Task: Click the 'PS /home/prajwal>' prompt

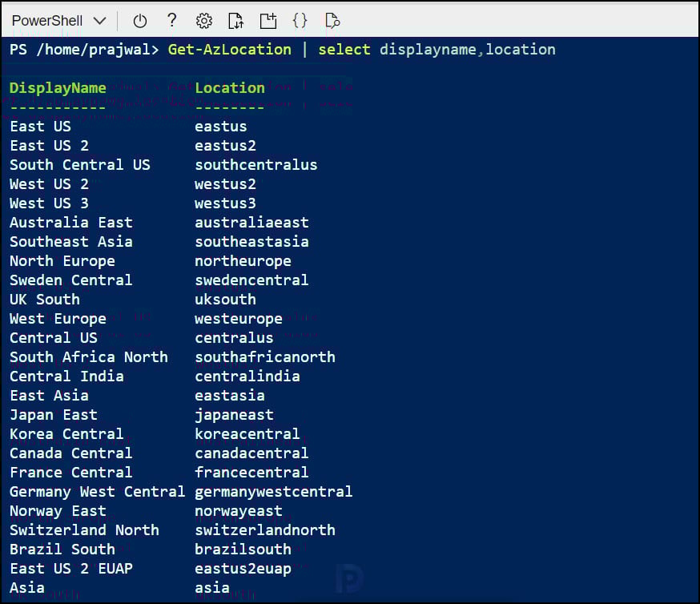Action: tap(84, 50)
